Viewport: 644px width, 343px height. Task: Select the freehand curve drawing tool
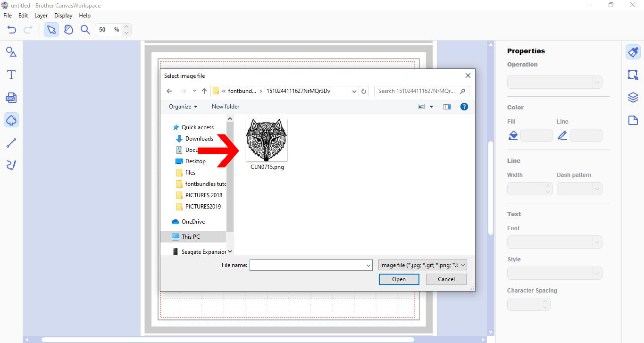coord(11,165)
